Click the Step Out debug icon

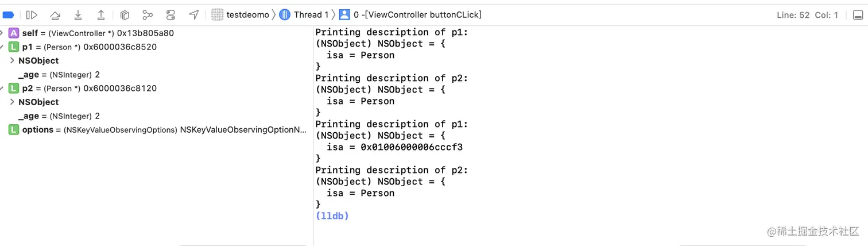101,15
